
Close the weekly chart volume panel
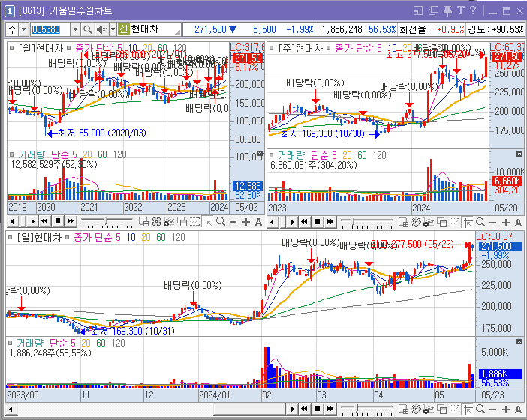click(x=519, y=154)
